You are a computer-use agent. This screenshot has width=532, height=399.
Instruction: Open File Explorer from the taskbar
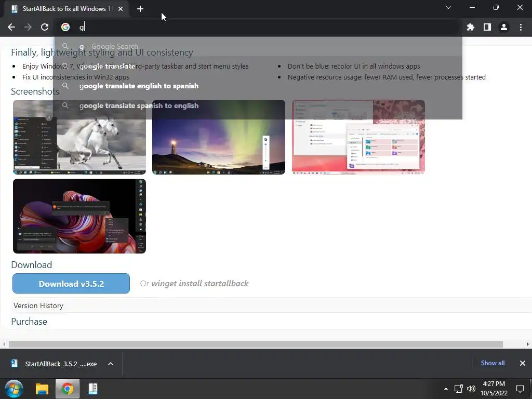pyautogui.click(x=42, y=389)
